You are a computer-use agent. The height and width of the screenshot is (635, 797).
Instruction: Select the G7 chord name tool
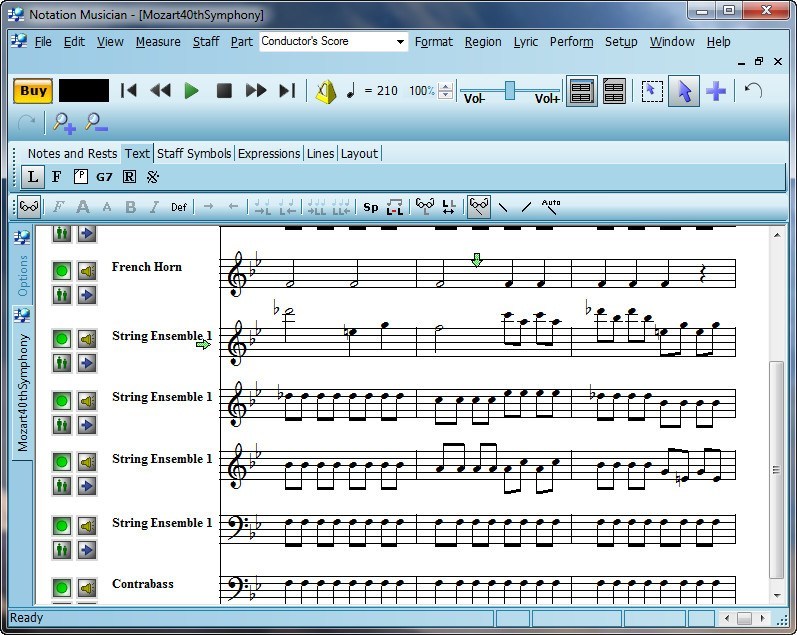[x=104, y=177]
